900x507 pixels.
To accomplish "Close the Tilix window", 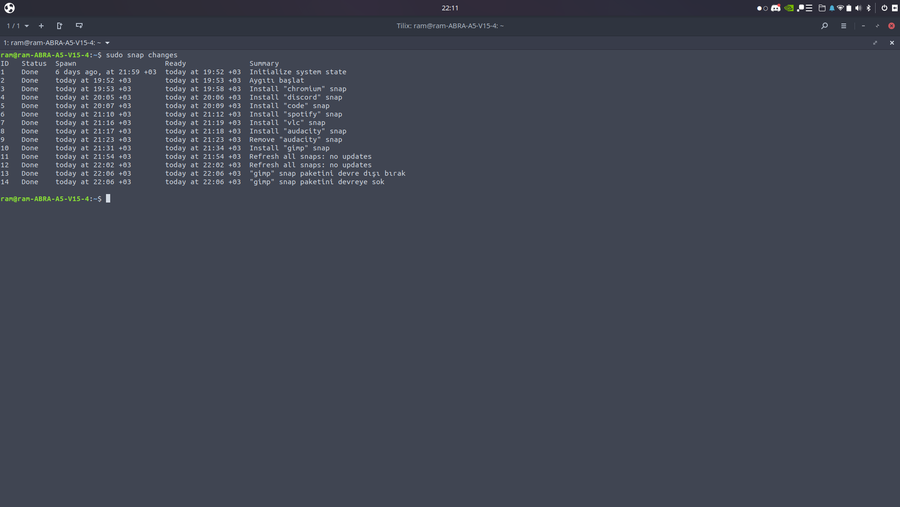I will [891, 26].
